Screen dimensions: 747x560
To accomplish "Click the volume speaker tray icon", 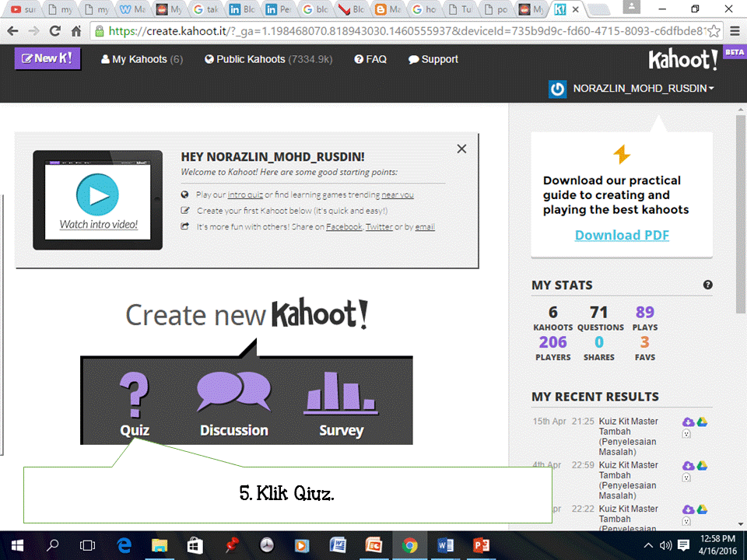I will click(x=665, y=546).
